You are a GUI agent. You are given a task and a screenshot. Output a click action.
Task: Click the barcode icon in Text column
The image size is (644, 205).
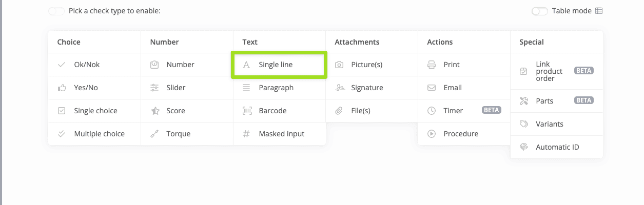pos(247,111)
